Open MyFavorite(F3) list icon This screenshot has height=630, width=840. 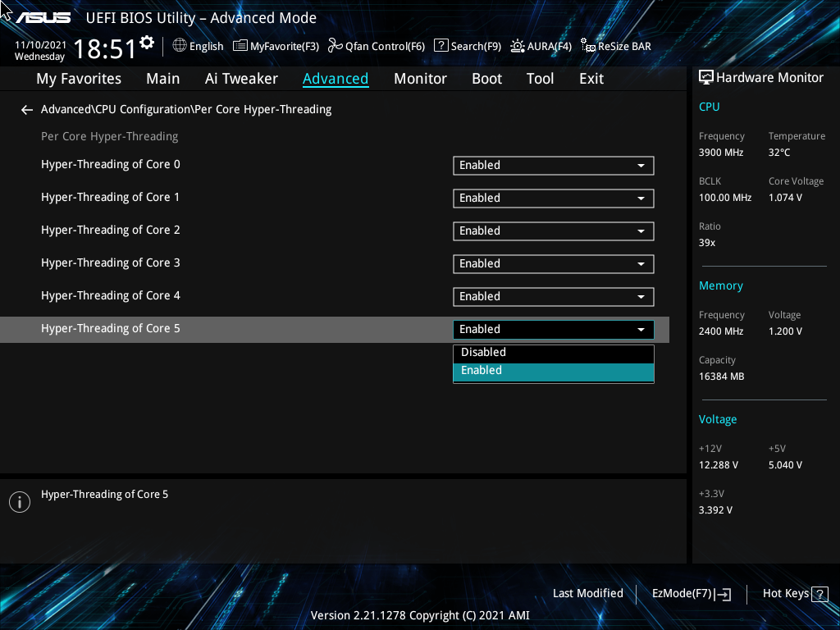pos(240,46)
